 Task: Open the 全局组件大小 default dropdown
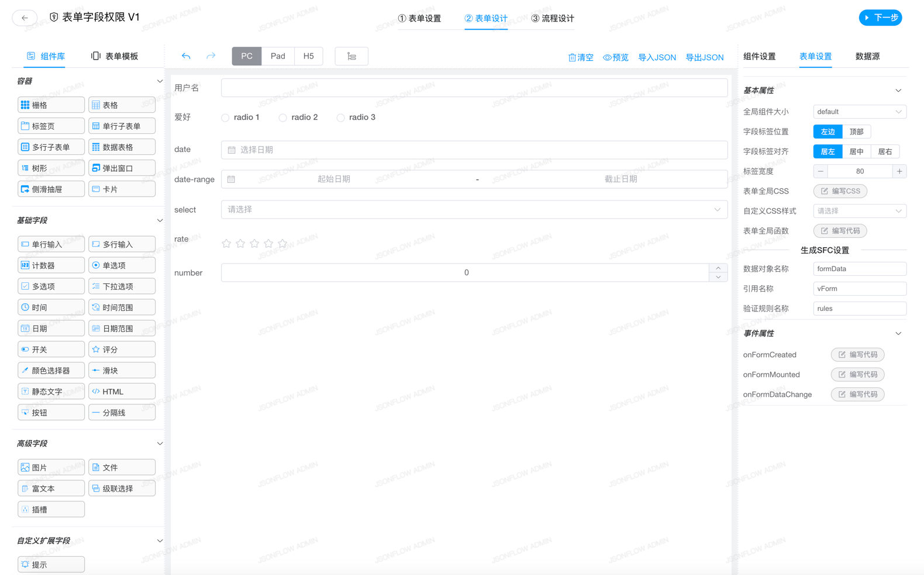click(859, 112)
